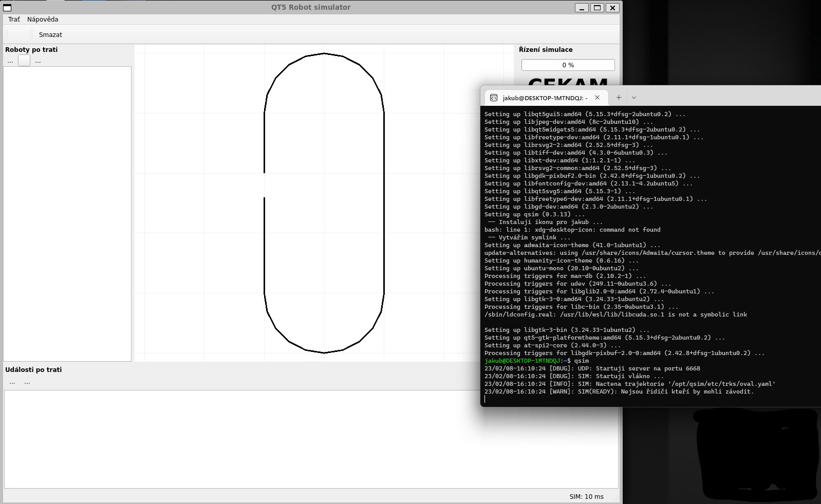Screen dimensions: 821x504
Task: Click terminal line '-- Instaluji ikonu pro jakub ...'
Action: pos(545,222)
